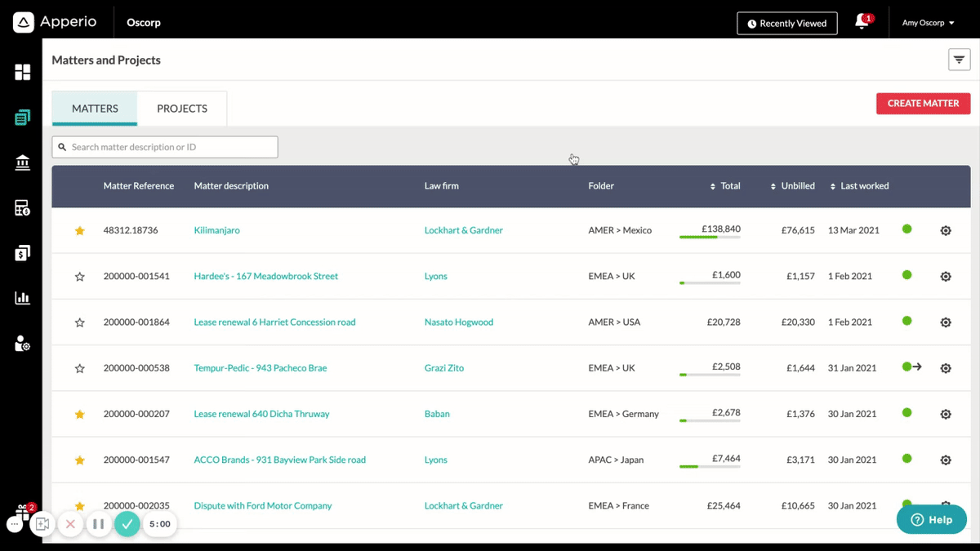The width and height of the screenshot is (980, 551).
Task: Unstar the ACCO Brands matter
Action: tap(79, 460)
